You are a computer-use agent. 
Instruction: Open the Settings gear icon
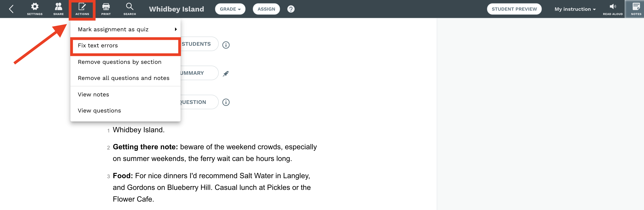coord(35,7)
